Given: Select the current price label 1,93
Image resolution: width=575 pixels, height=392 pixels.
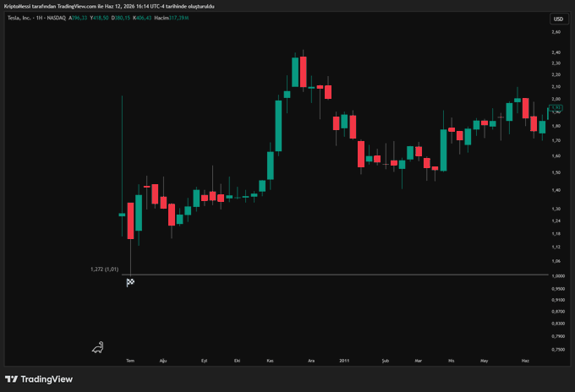Looking at the screenshot, I should point(556,107).
